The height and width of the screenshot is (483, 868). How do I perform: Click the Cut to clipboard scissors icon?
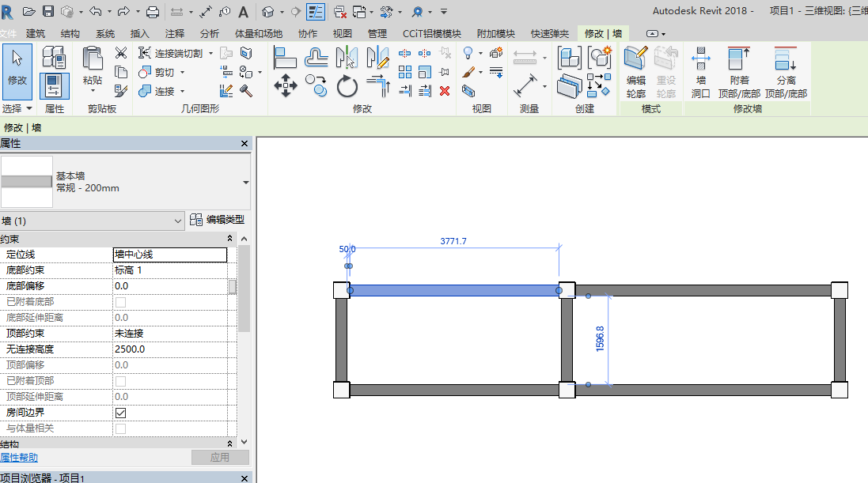pos(121,53)
